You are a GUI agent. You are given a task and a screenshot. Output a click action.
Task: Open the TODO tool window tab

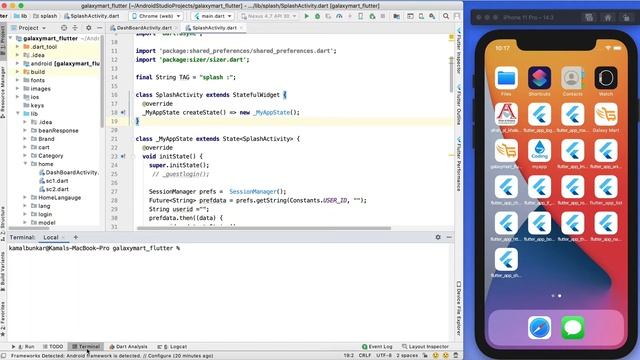pos(53,347)
